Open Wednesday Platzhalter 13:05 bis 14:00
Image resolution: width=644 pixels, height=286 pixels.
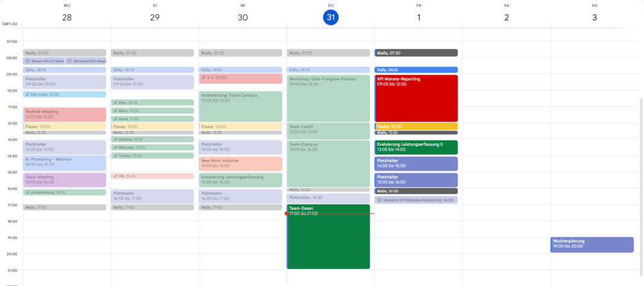[x=240, y=147]
